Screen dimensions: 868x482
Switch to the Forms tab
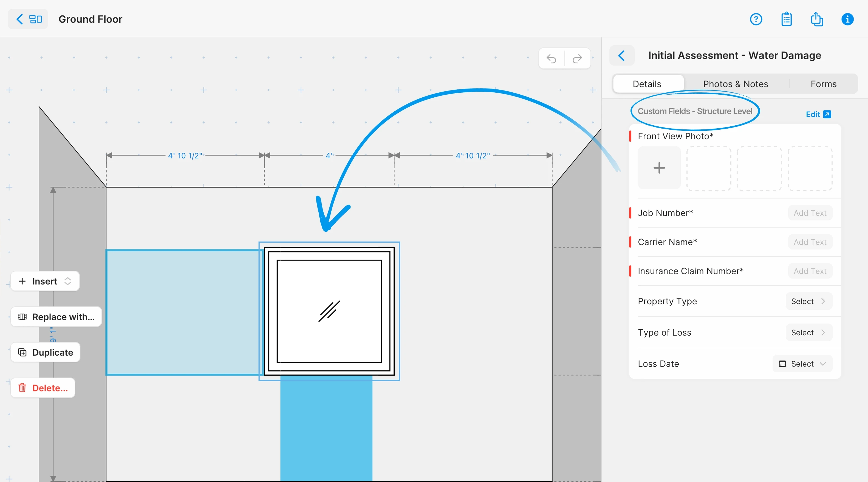click(x=823, y=84)
